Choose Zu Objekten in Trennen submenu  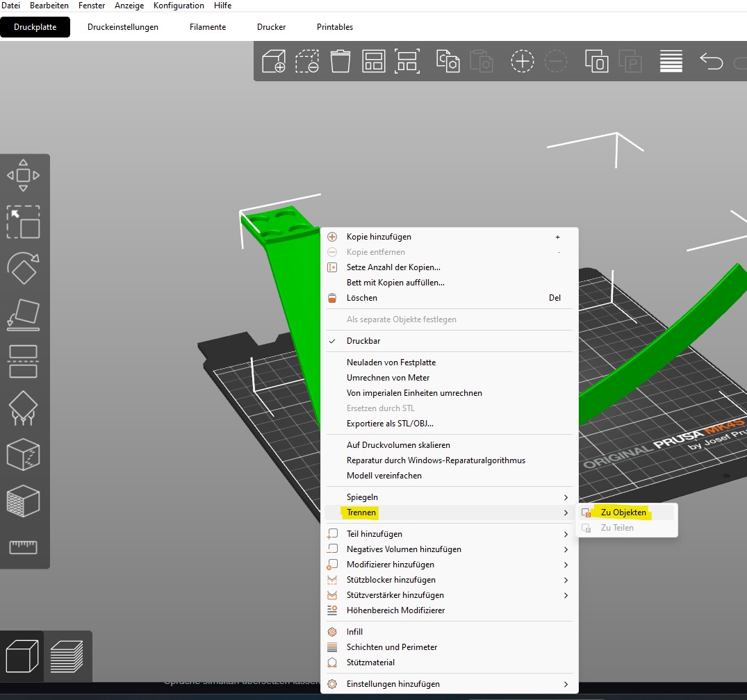(623, 512)
